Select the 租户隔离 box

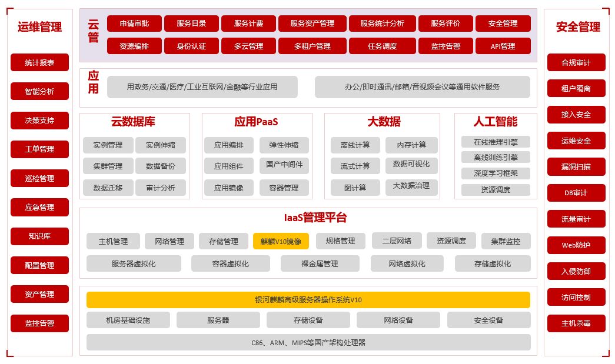576,89
